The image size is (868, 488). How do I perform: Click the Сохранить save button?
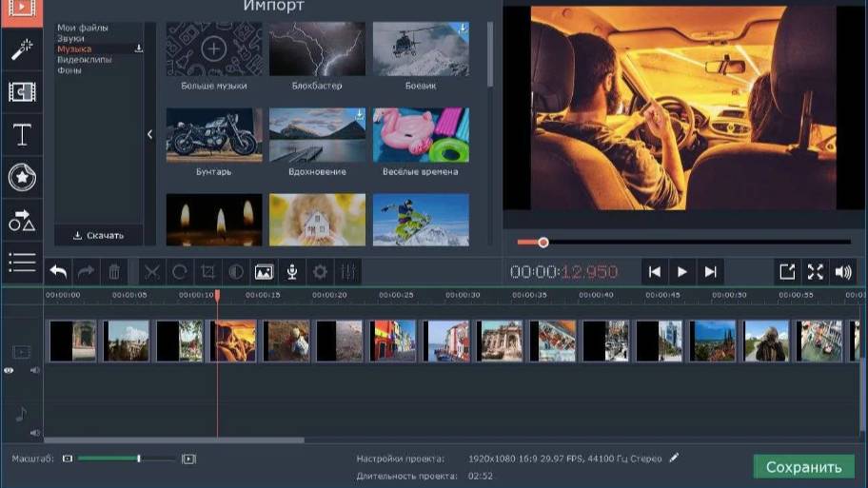pos(804,467)
